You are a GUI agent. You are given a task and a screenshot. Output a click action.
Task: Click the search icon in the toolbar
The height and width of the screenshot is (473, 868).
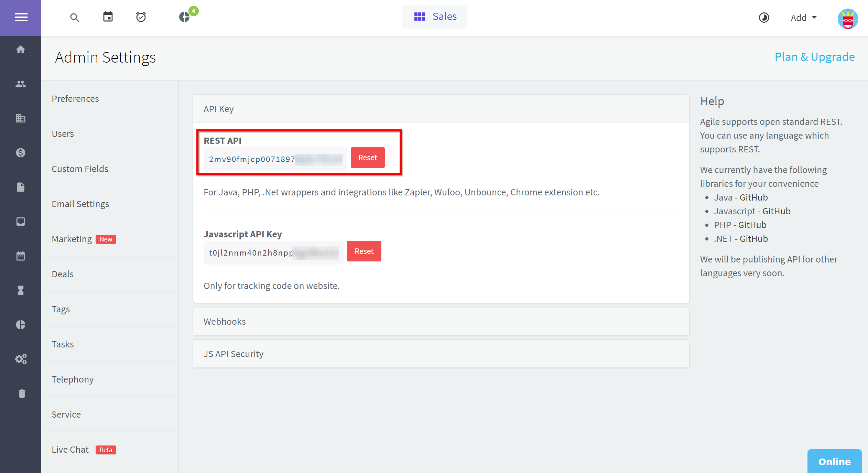tap(75, 16)
